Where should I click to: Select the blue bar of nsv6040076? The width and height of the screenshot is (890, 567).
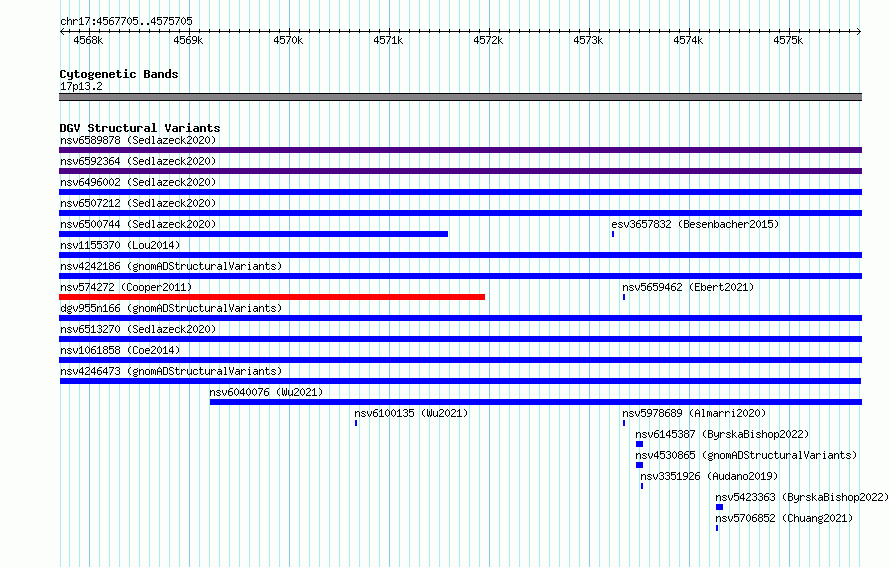pos(536,402)
